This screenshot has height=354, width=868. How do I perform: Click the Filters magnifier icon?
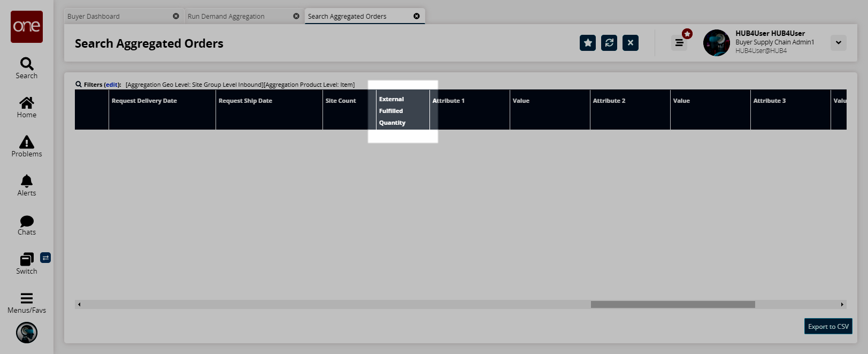(79, 84)
